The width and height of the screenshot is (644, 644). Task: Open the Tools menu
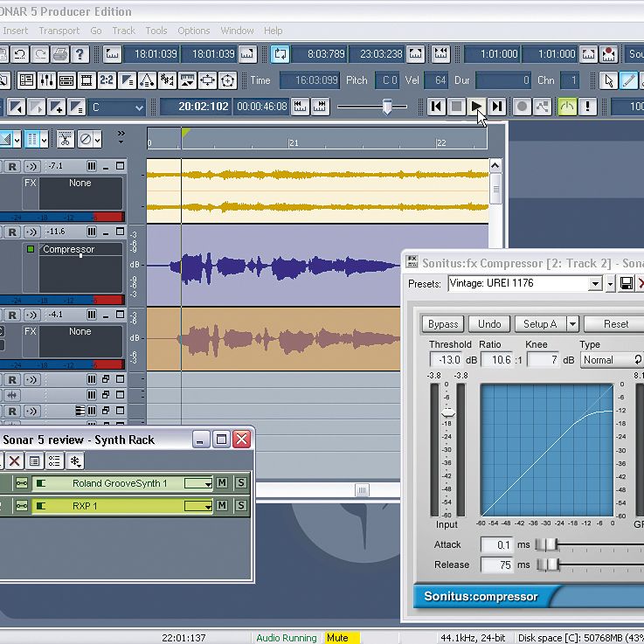156,31
